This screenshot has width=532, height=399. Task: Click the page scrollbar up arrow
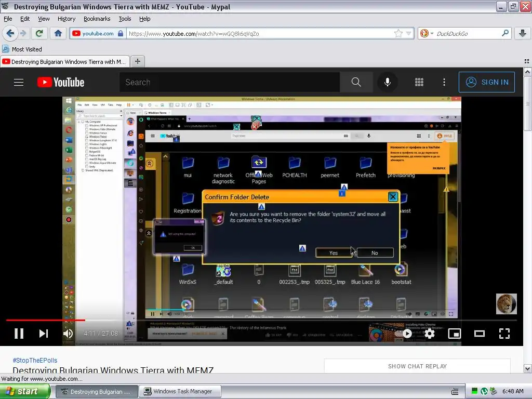tap(528, 72)
